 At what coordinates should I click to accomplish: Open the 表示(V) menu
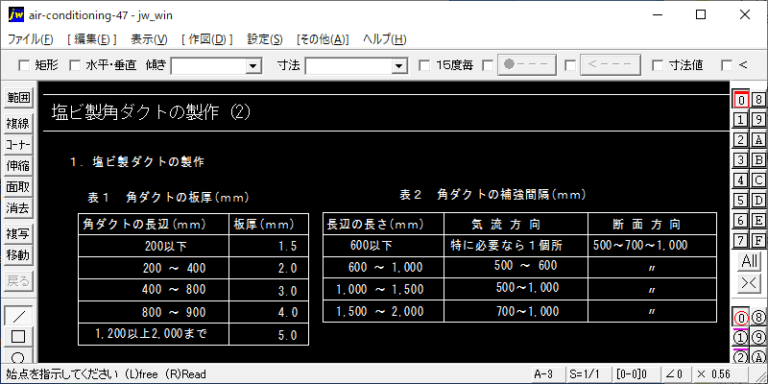149,40
